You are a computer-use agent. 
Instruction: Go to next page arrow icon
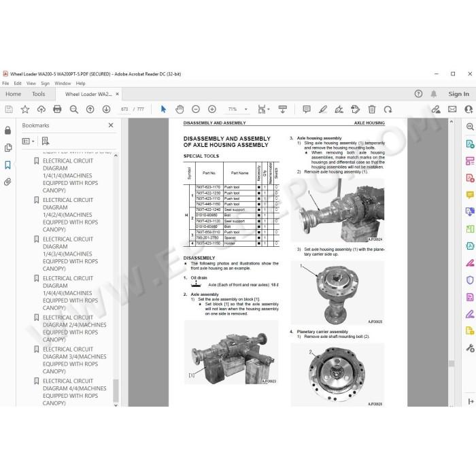click(x=106, y=109)
